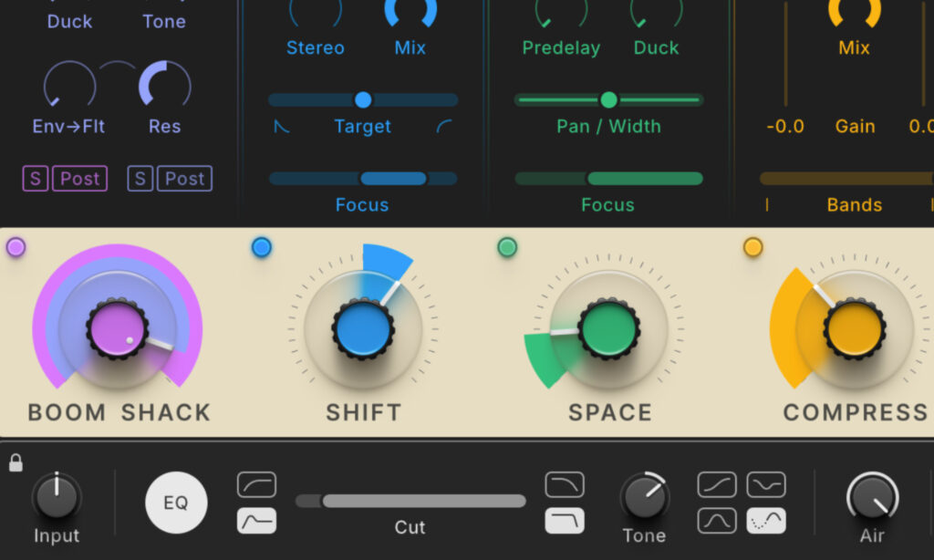Click the blue SHIFT macro knob
Screen dimensions: 934x560
(363, 328)
